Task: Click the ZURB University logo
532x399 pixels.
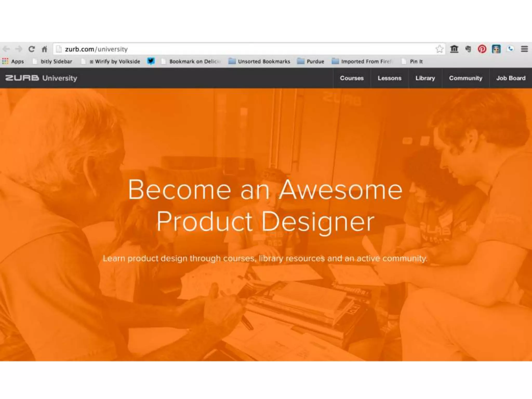Action: [x=41, y=78]
